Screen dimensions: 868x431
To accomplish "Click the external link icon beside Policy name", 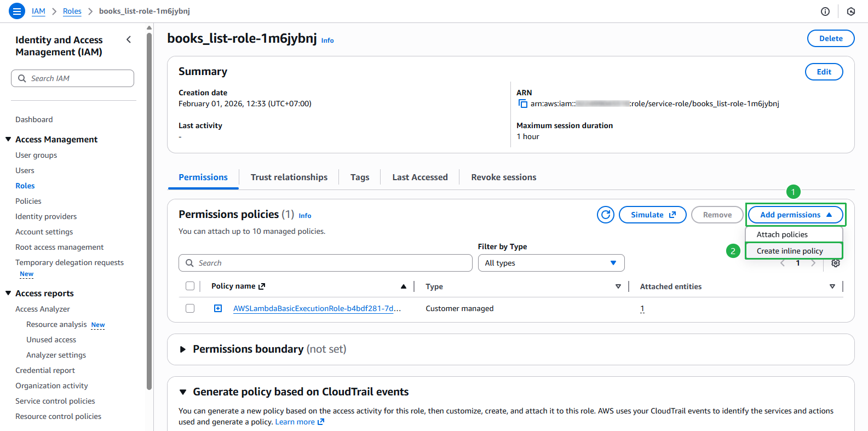I will (262, 286).
